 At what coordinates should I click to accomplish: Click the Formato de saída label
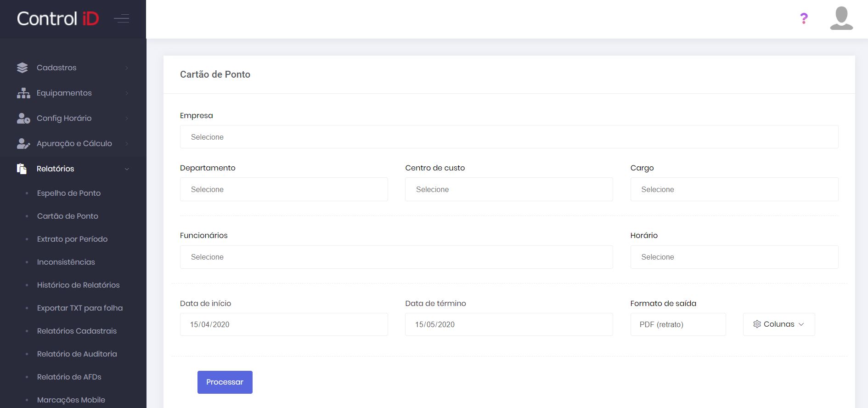point(663,303)
